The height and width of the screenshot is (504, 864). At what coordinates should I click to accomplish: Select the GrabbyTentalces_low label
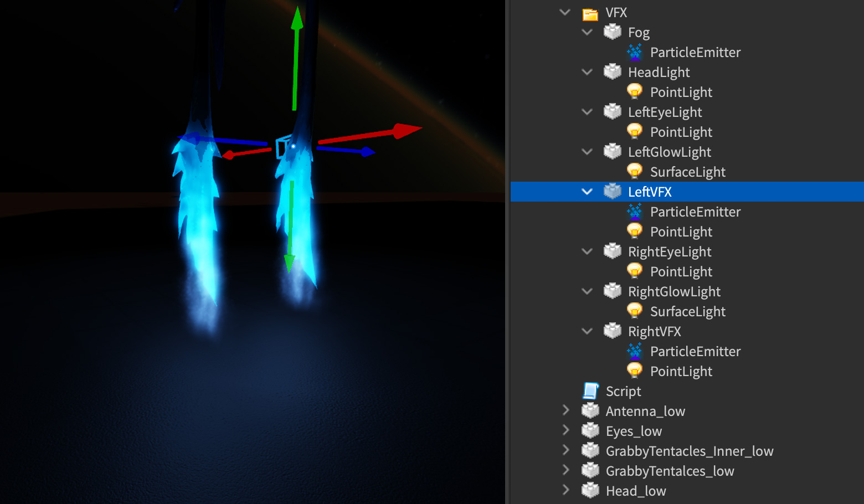point(670,471)
